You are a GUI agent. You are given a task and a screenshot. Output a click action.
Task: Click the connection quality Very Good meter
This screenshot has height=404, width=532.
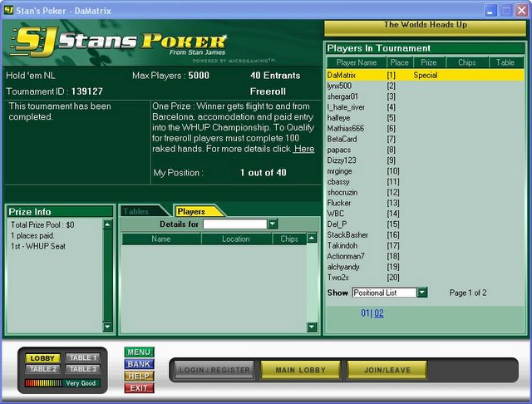(x=62, y=383)
